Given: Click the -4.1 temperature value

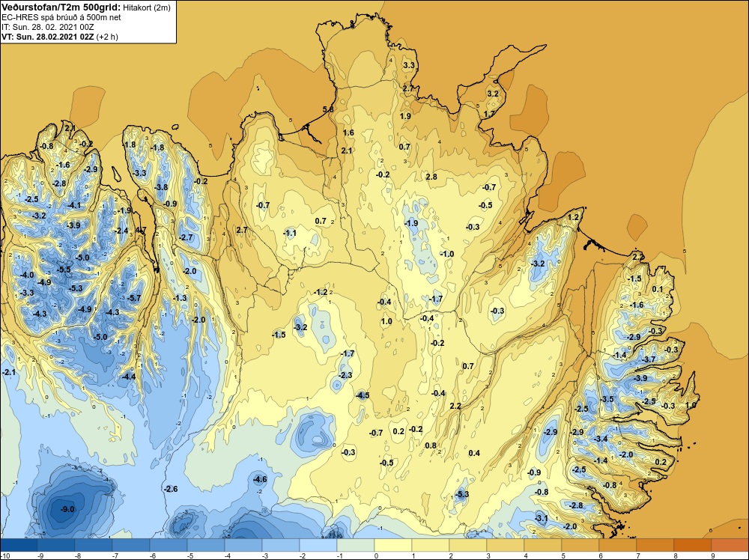Looking at the screenshot, I should [74, 205].
